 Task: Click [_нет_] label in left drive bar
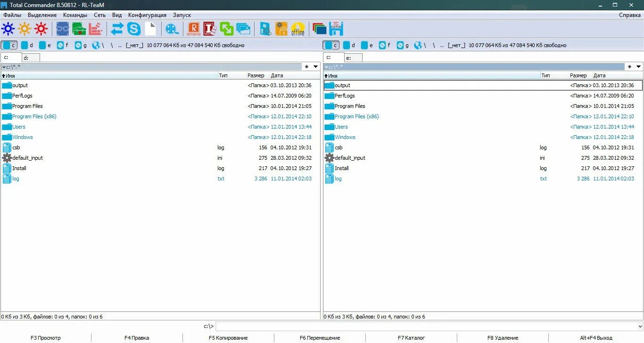pyautogui.click(x=134, y=45)
